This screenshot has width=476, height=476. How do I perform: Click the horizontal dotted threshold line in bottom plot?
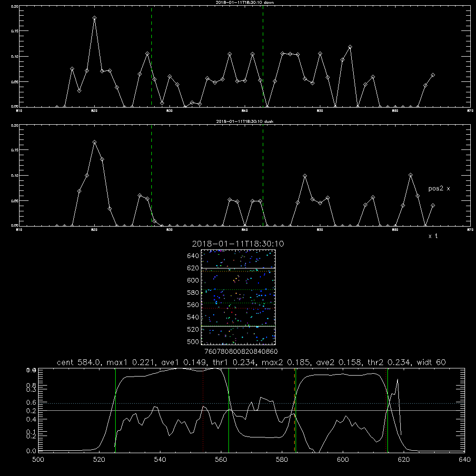pos(251,404)
